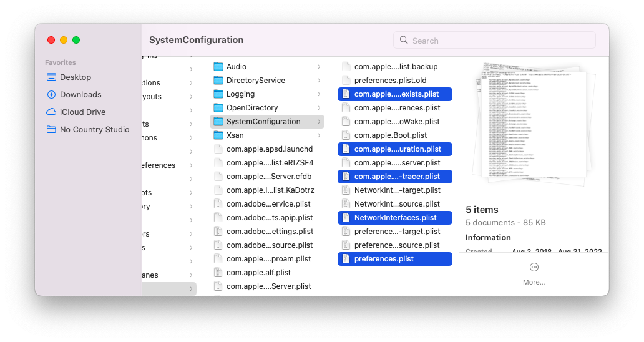Click the More actions ellipsis icon

[534, 267]
